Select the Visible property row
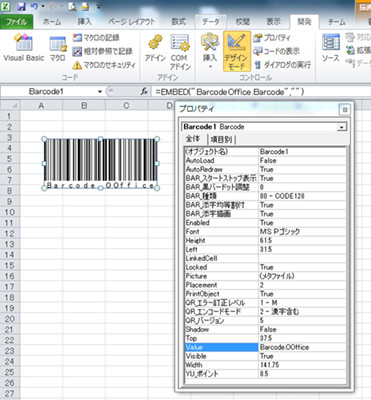The height and width of the screenshot is (400, 371). (x=265, y=356)
